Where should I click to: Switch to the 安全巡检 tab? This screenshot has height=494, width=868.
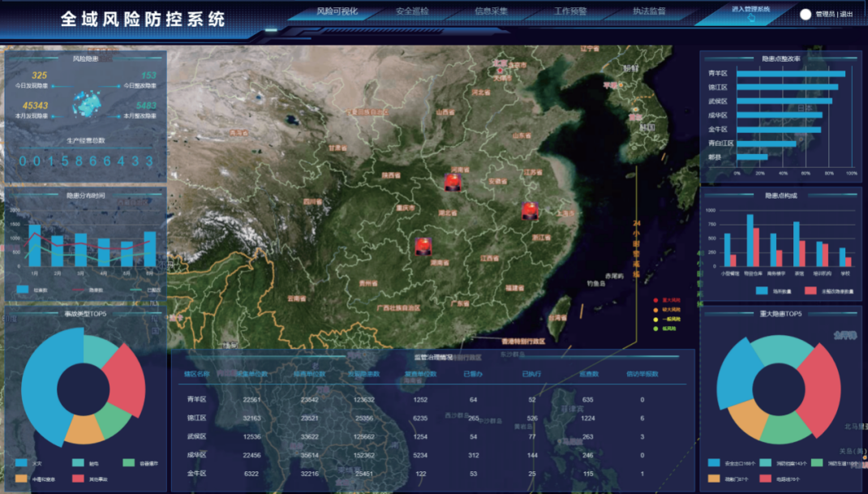tap(413, 12)
